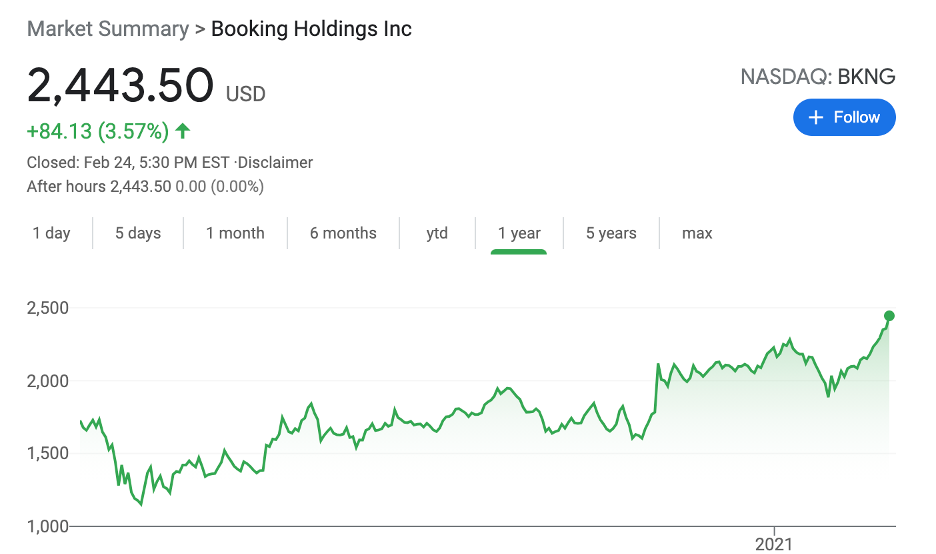The height and width of the screenshot is (554, 936).
Task: Click the Follow button
Action: [844, 118]
